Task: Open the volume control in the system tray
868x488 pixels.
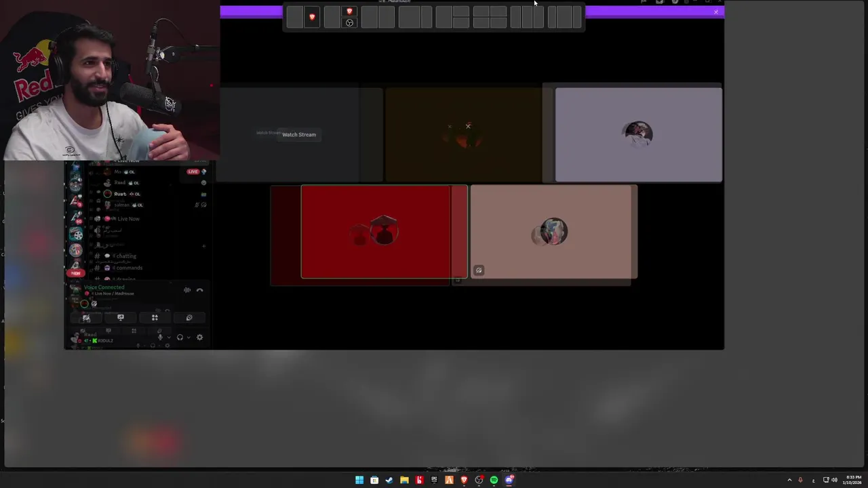Action: [834, 480]
